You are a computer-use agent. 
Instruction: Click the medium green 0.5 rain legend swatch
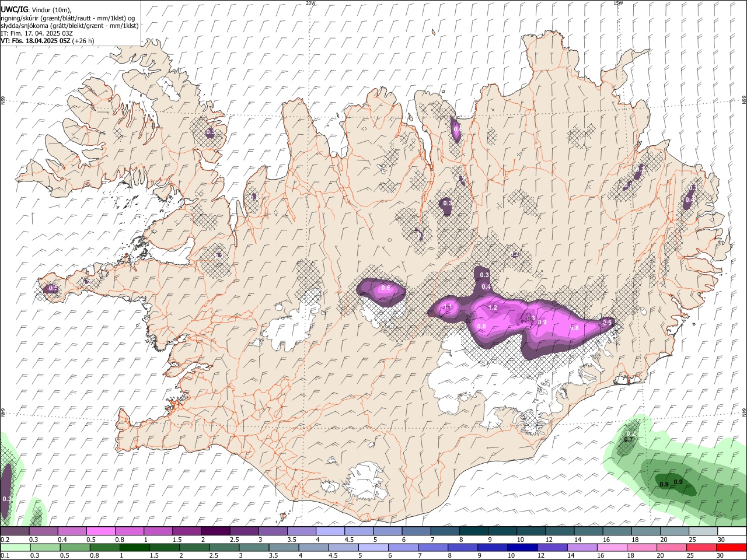(x=75, y=548)
